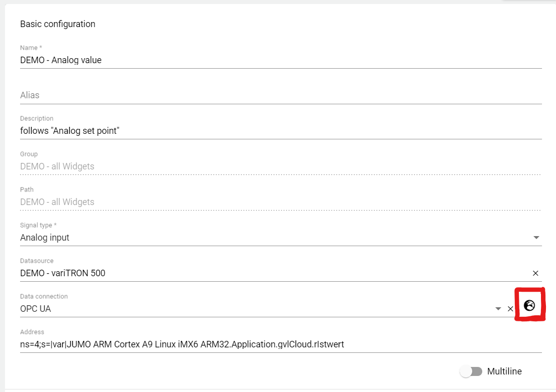Click the "Address" field label
Viewport: 556px width, 392px height.
tap(32, 332)
